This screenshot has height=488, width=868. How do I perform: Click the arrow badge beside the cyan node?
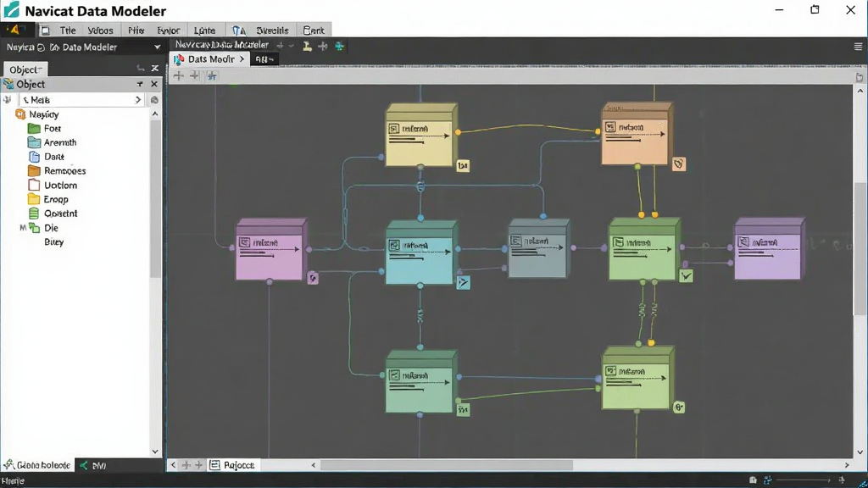[464, 283]
